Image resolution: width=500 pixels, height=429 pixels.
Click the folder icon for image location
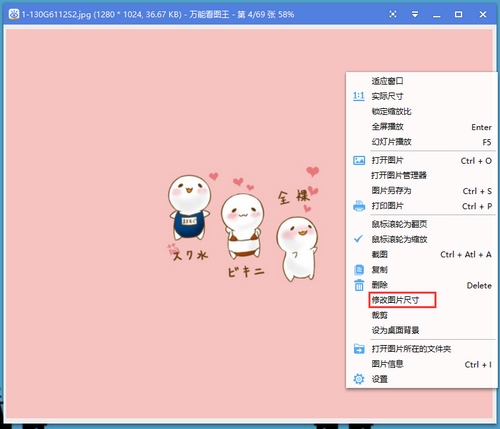[359, 349]
